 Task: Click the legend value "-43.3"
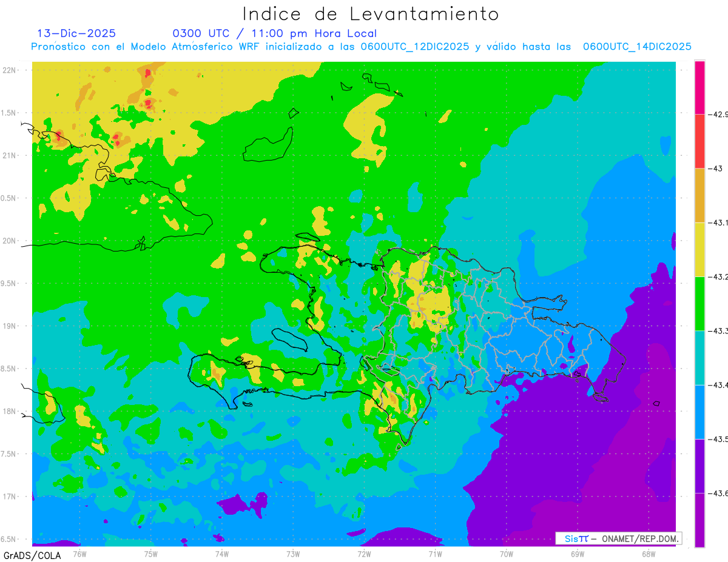(719, 330)
